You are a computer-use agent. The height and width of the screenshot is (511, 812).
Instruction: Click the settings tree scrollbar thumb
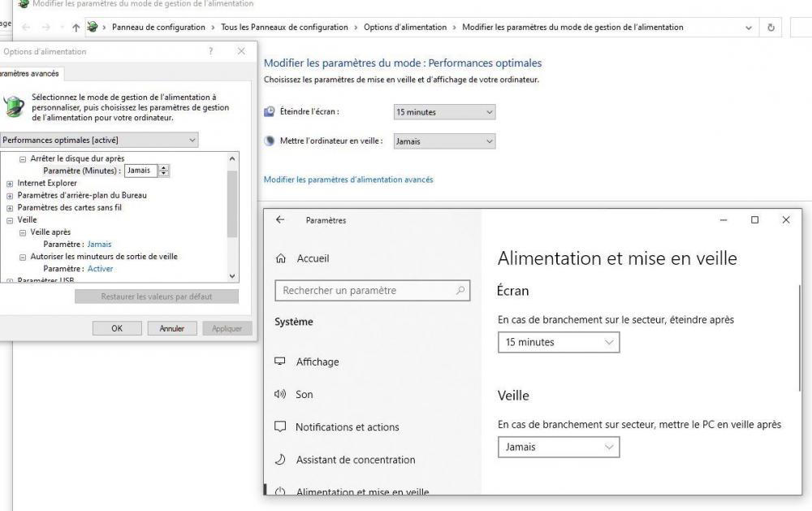[x=232, y=204]
